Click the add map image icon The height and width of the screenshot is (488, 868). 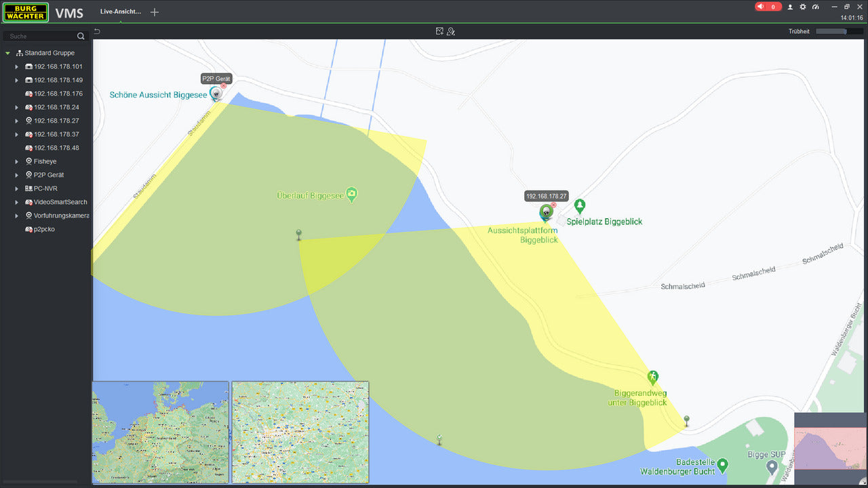point(439,31)
